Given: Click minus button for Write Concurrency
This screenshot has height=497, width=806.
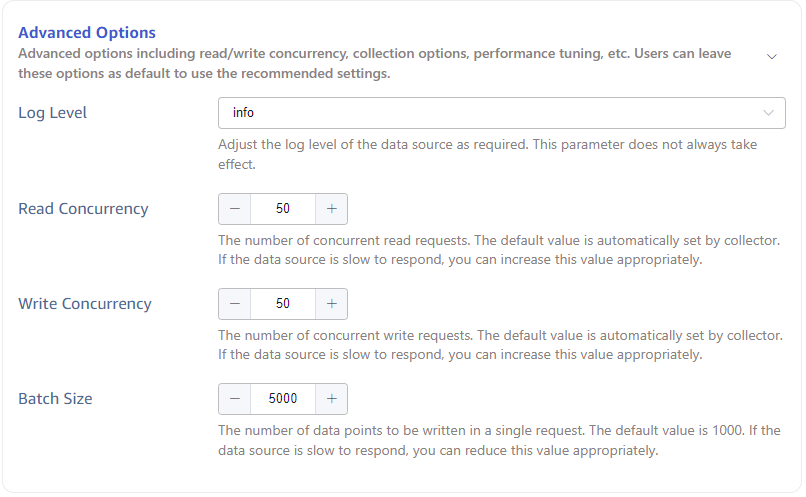Looking at the screenshot, I should click(235, 304).
